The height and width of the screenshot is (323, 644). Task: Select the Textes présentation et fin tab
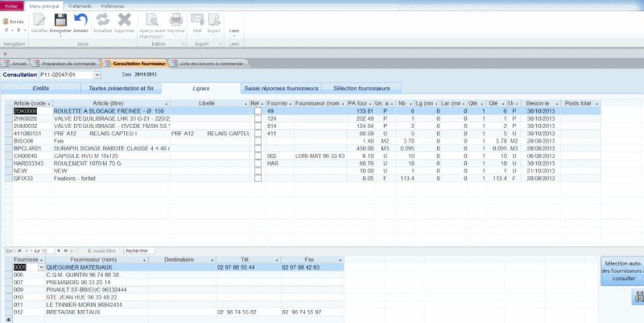point(121,88)
